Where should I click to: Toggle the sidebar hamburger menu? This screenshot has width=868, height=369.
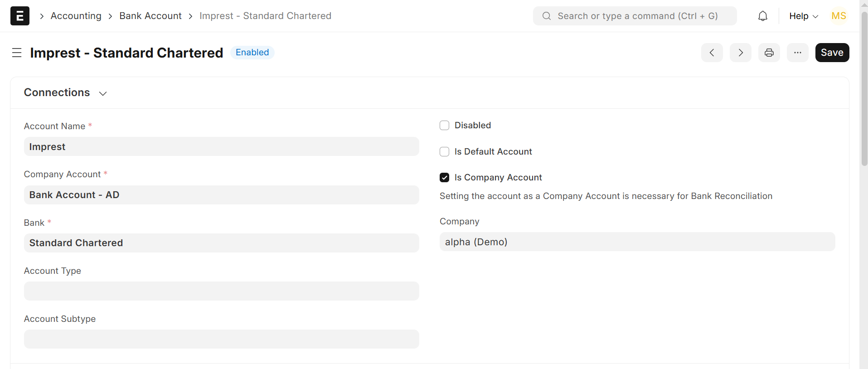pyautogui.click(x=17, y=53)
